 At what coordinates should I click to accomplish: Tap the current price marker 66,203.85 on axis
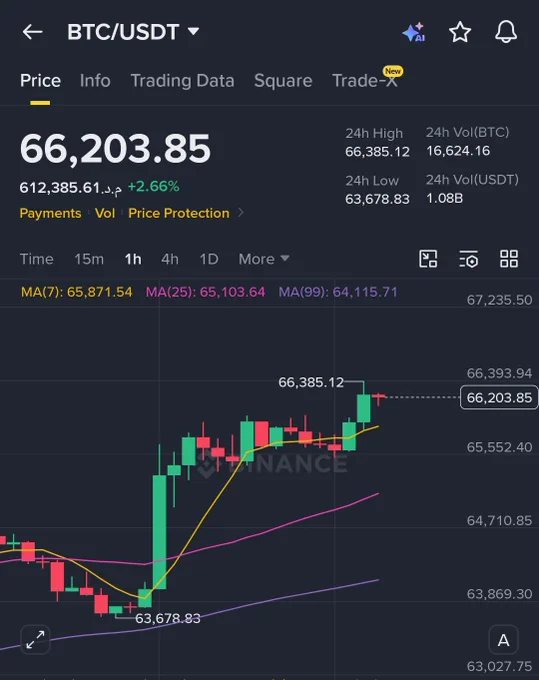click(x=499, y=397)
